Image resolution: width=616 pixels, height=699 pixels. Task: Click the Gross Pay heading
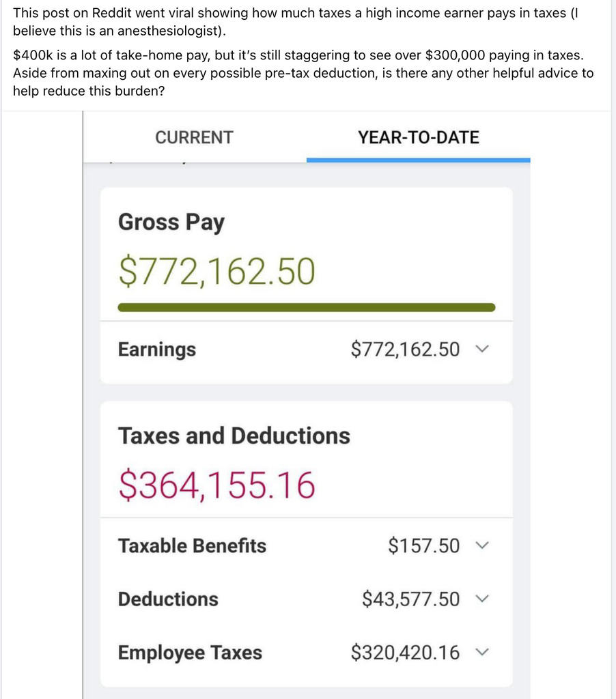pyautogui.click(x=171, y=223)
